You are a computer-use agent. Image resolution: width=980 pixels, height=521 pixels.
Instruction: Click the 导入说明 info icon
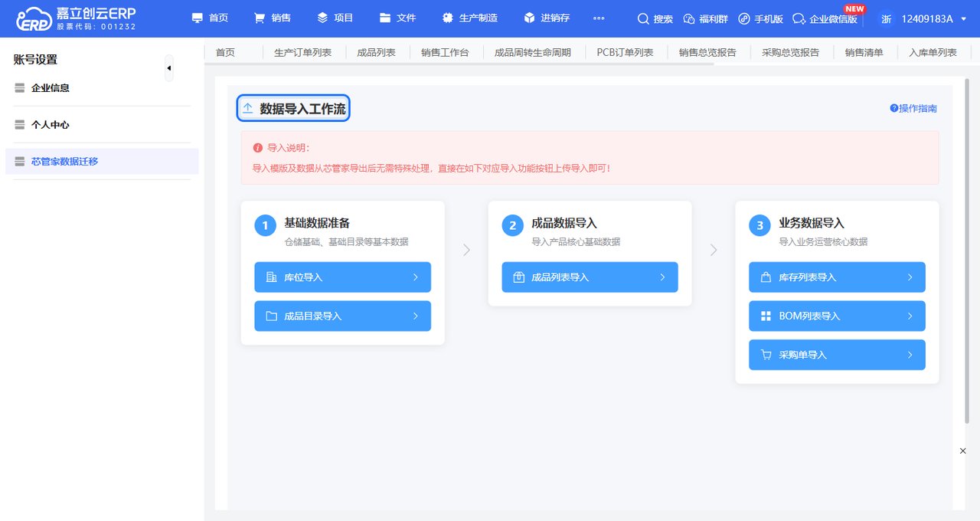[x=257, y=148]
